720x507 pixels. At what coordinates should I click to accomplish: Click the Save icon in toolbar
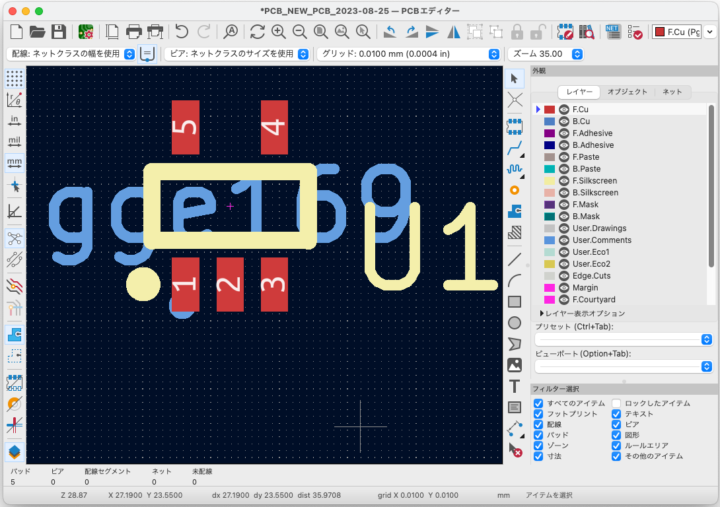pyautogui.click(x=59, y=32)
